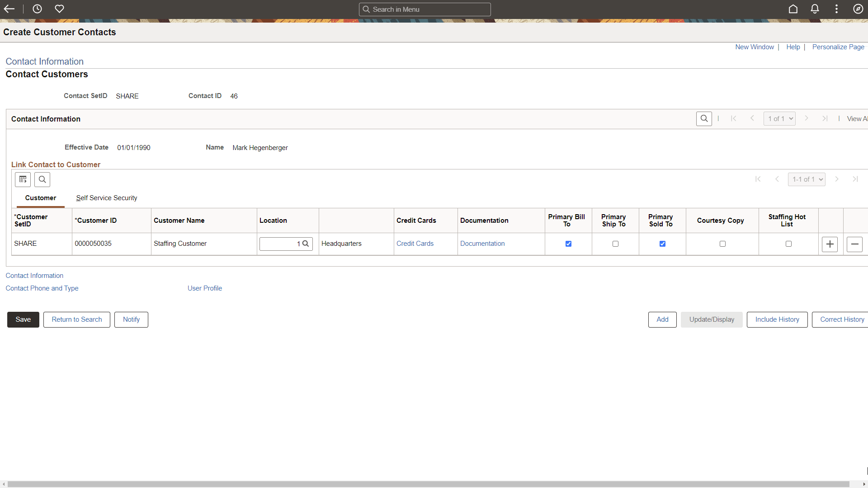The width and height of the screenshot is (868, 488).
Task: Click Location lookup magnifier icon
Action: click(306, 244)
